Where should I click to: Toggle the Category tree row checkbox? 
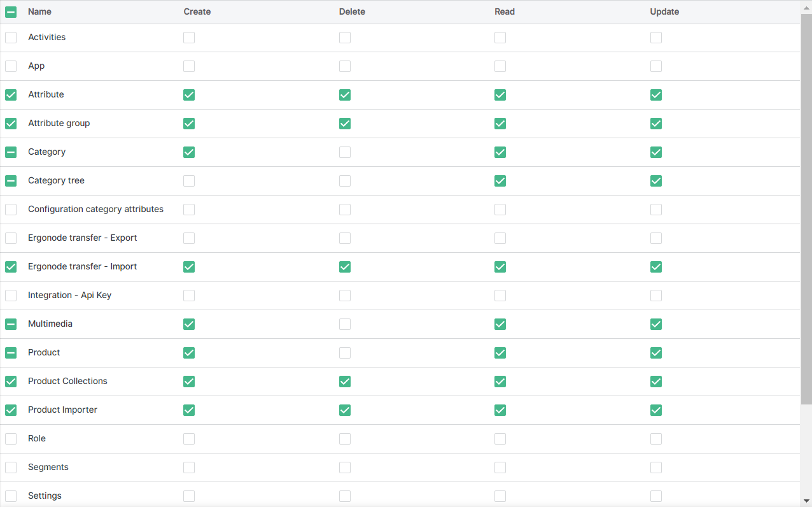point(11,181)
